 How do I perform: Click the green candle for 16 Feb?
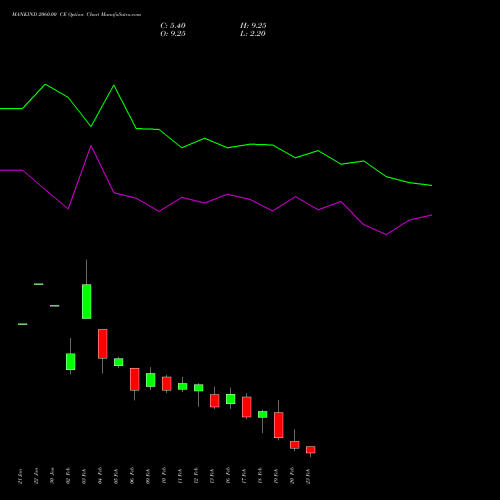click(x=231, y=399)
